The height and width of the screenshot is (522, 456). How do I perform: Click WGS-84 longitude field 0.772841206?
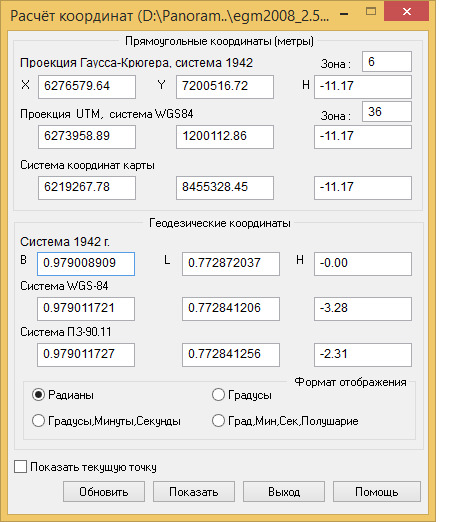pyautogui.click(x=231, y=309)
